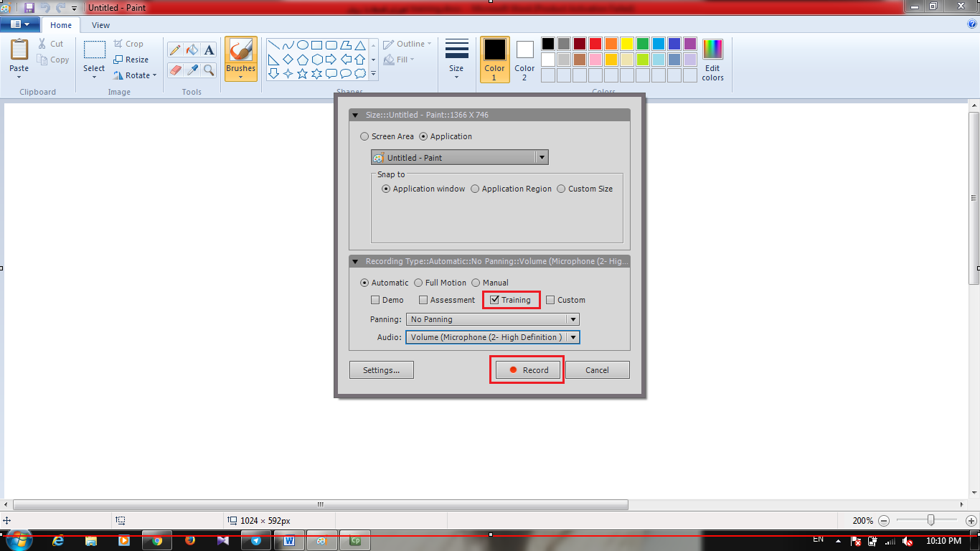Select the Text tool
Viewport: 980px width, 551px height.
(209, 50)
